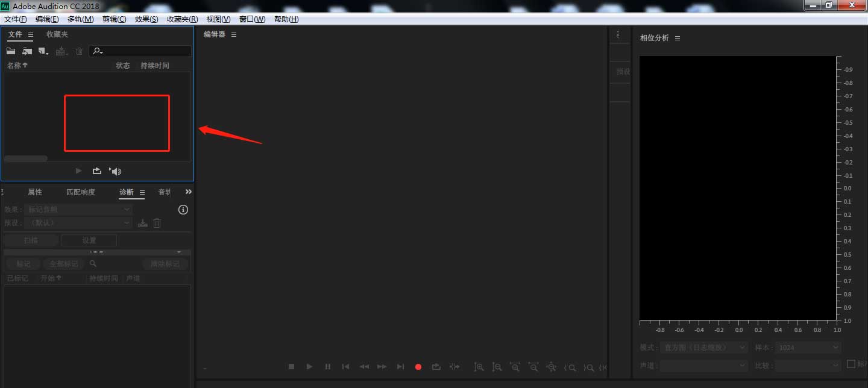Switch to the 属性 tab

click(x=35, y=192)
